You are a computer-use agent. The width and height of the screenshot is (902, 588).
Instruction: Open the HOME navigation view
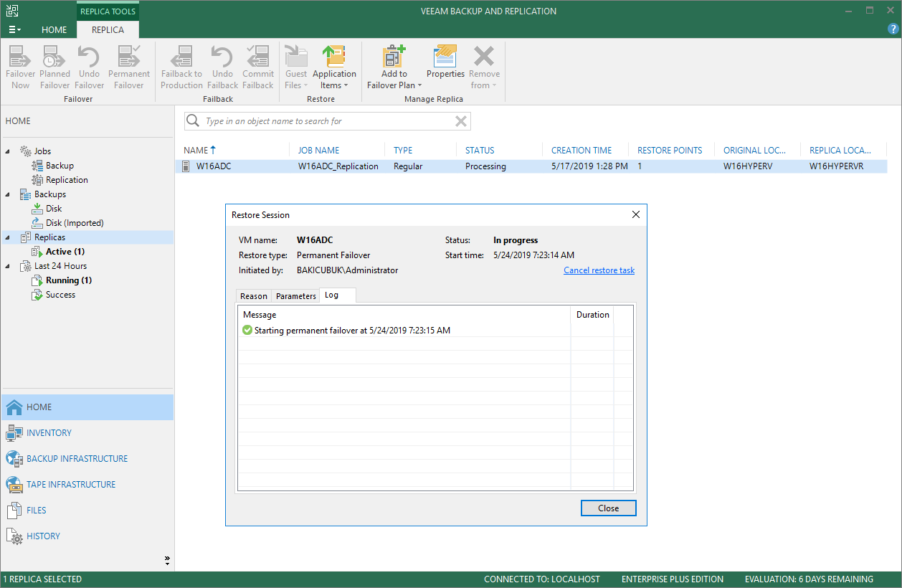[x=87, y=407]
